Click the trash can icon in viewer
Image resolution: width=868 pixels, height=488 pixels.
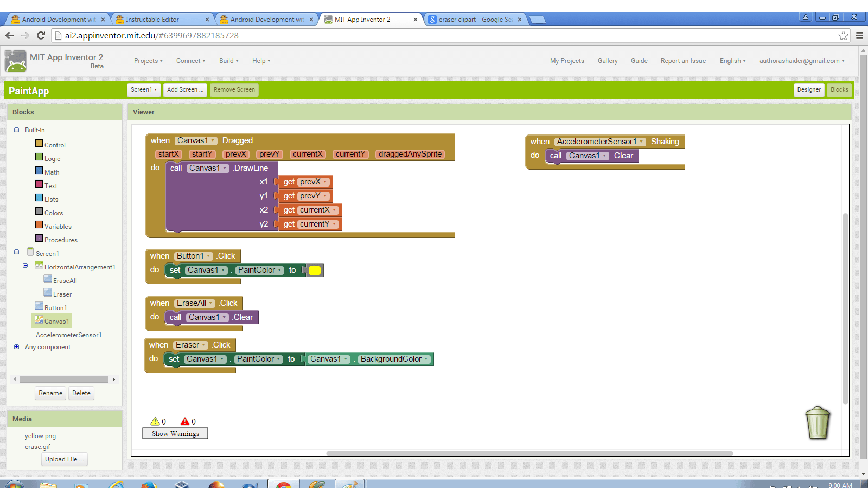818,422
